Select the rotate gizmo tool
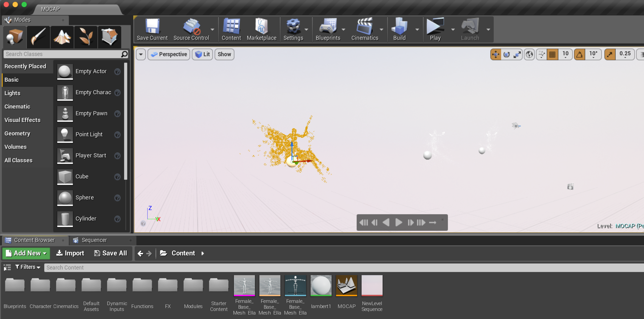644x319 pixels. point(506,54)
